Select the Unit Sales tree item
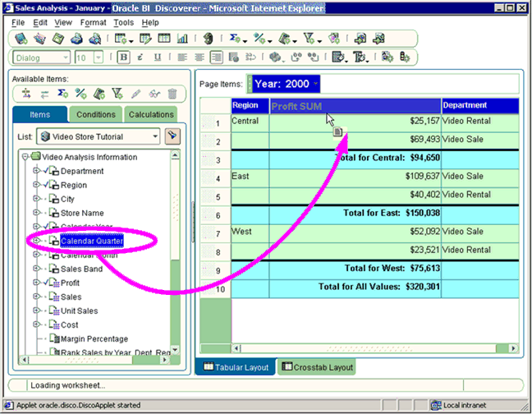 [x=79, y=310]
